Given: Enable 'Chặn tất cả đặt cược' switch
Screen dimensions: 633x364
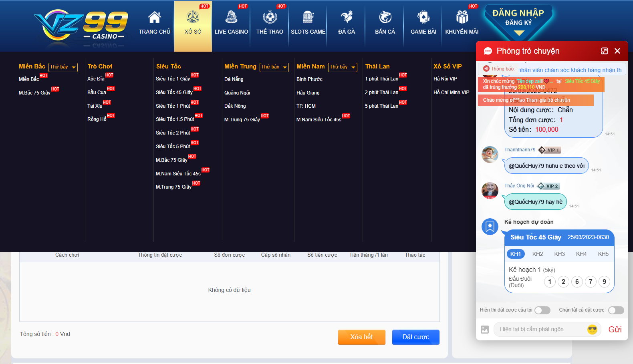Looking at the screenshot, I should 616,310.
